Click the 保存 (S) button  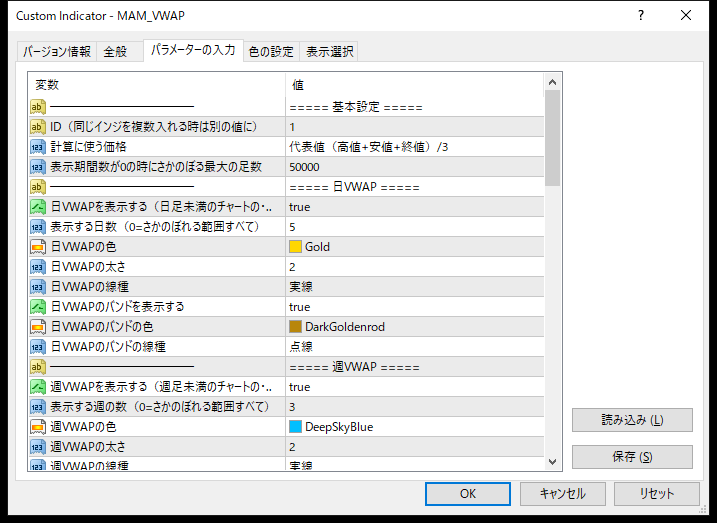632,457
